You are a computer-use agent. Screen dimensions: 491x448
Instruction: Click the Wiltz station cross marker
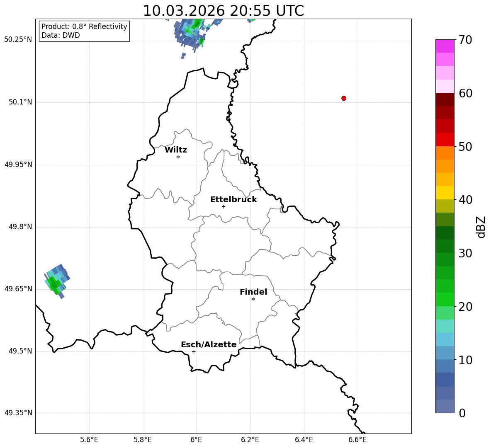pyautogui.click(x=178, y=157)
